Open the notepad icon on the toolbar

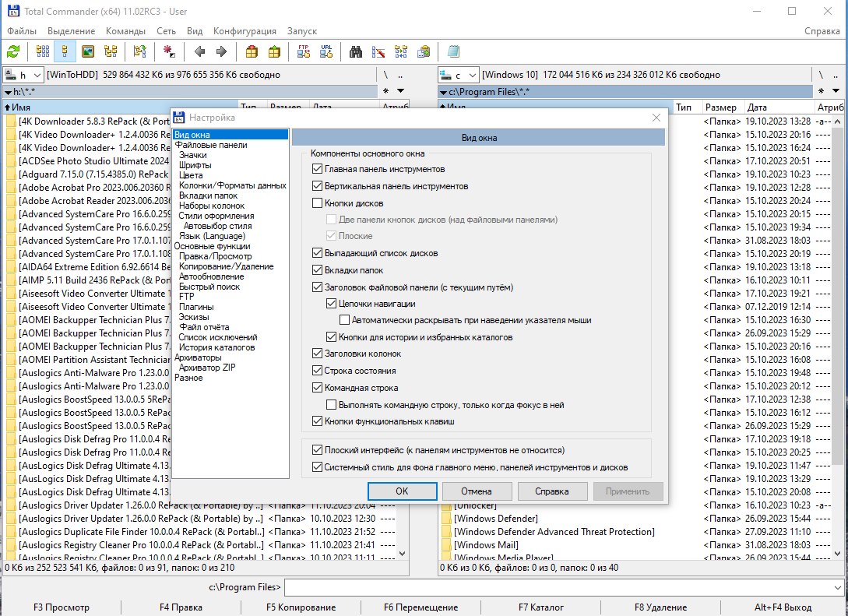(x=453, y=52)
